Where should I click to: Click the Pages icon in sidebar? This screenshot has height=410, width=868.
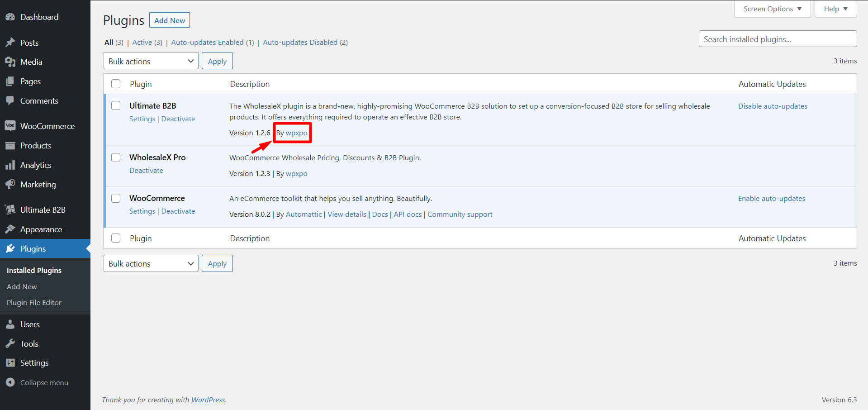pos(10,81)
